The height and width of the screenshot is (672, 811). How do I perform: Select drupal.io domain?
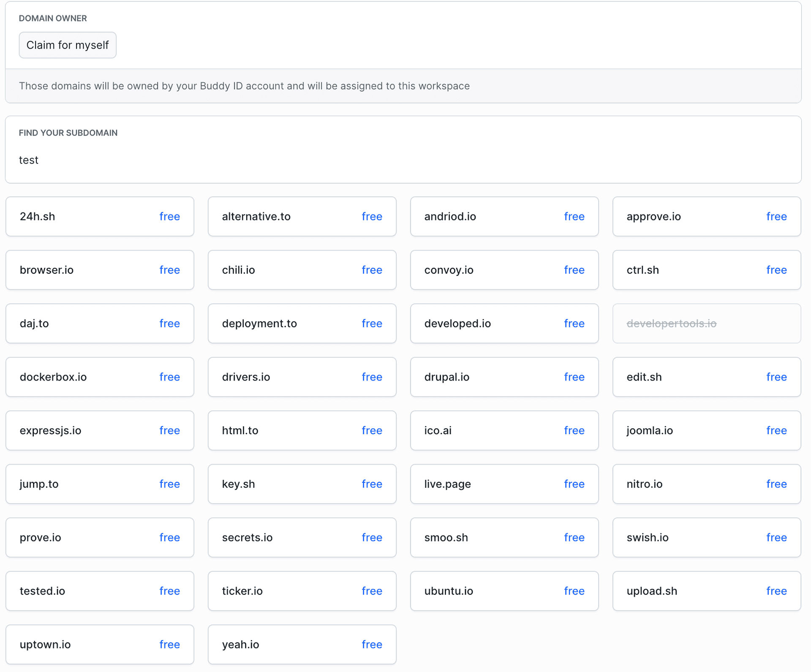(x=504, y=377)
